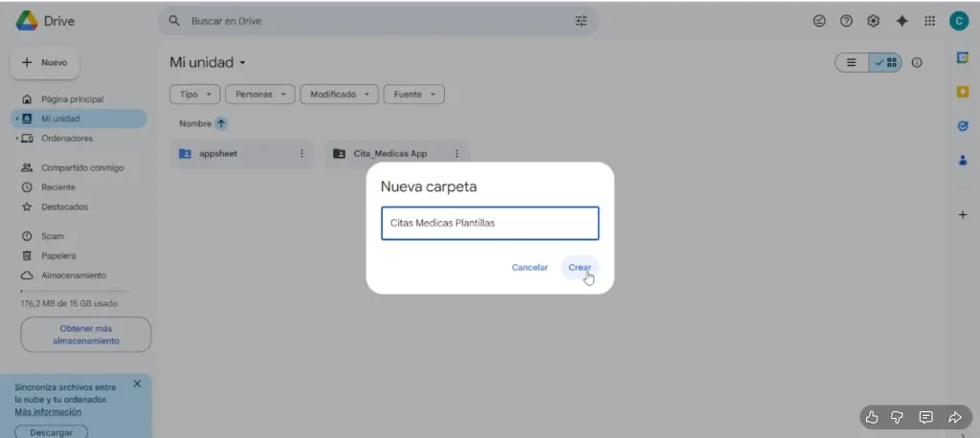Image resolution: width=980 pixels, height=438 pixels.
Task: Select Mi unidad in sidebar
Action: (x=78, y=119)
